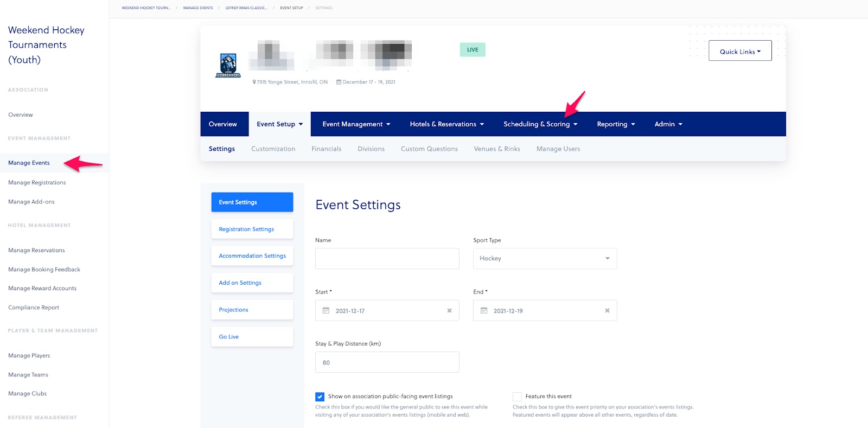The image size is (868, 428).
Task: Click the Go Live button
Action: tap(252, 337)
